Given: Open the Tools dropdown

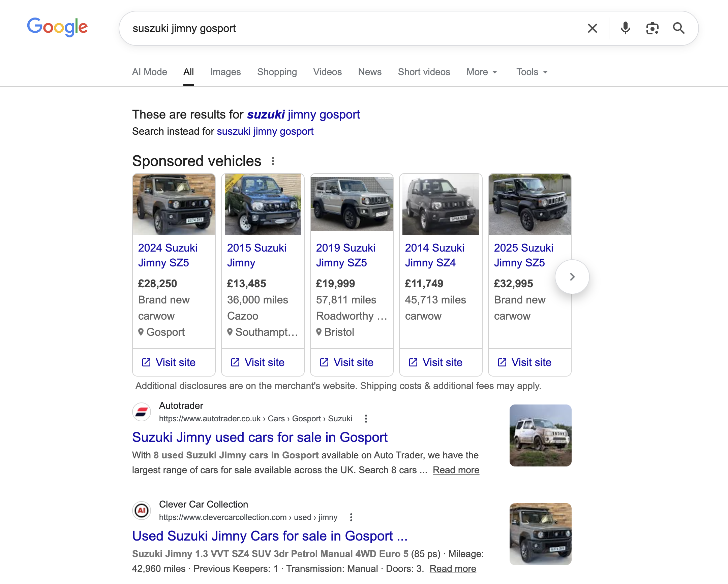Looking at the screenshot, I should tap(531, 72).
